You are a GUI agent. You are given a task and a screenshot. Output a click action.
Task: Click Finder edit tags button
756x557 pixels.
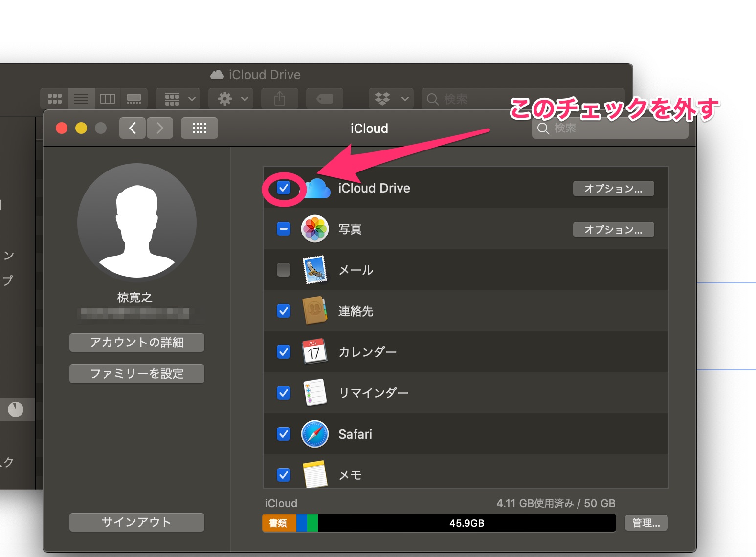(325, 99)
